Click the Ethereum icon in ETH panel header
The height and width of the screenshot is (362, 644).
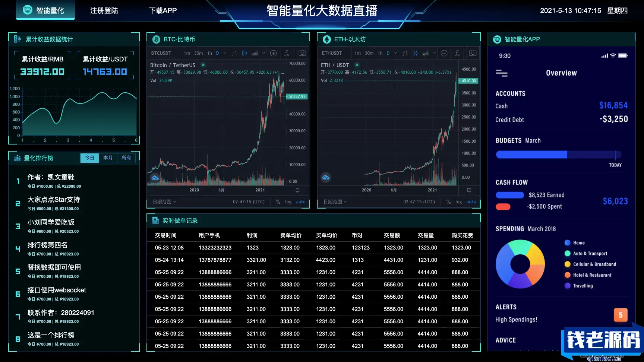pos(327,39)
